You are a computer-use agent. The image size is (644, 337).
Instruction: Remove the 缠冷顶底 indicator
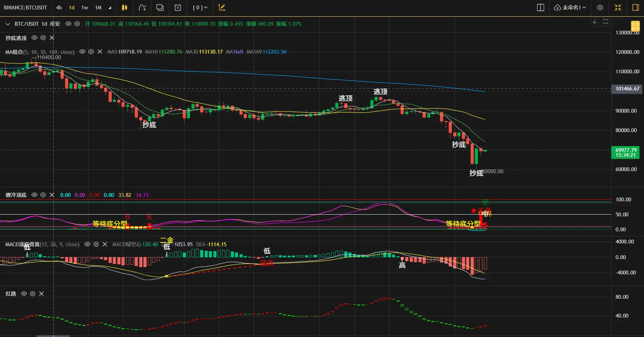coord(52,195)
